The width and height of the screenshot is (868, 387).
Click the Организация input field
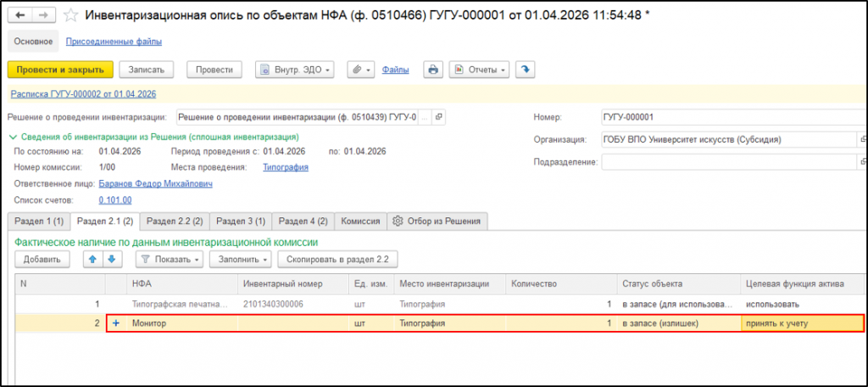730,140
